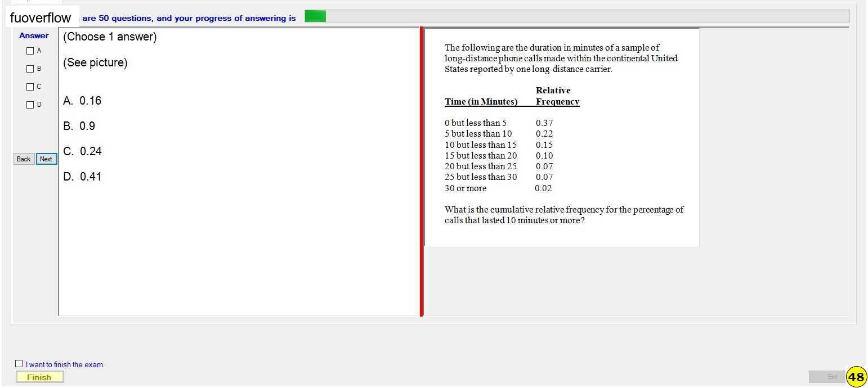Click the question picture thumbnail

[562, 137]
